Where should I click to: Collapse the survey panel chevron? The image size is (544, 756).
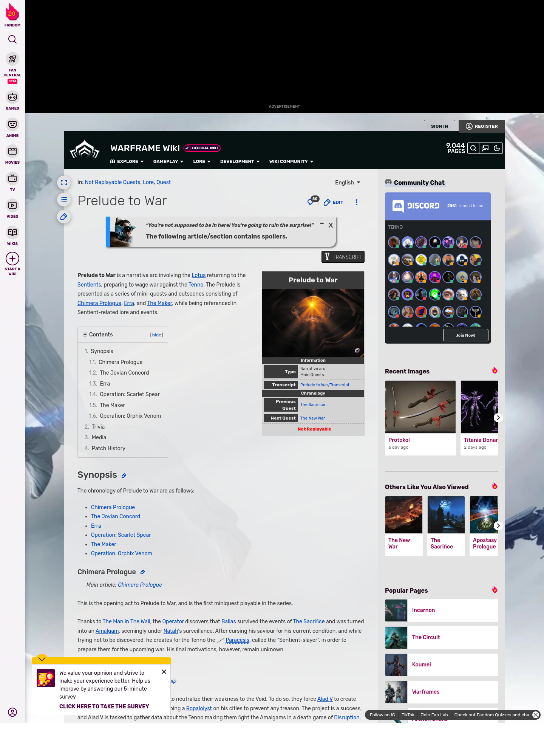coord(42,658)
